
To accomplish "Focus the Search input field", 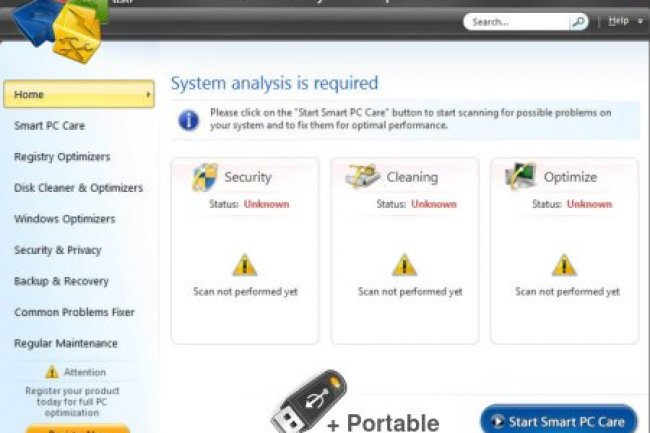I will [518, 22].
